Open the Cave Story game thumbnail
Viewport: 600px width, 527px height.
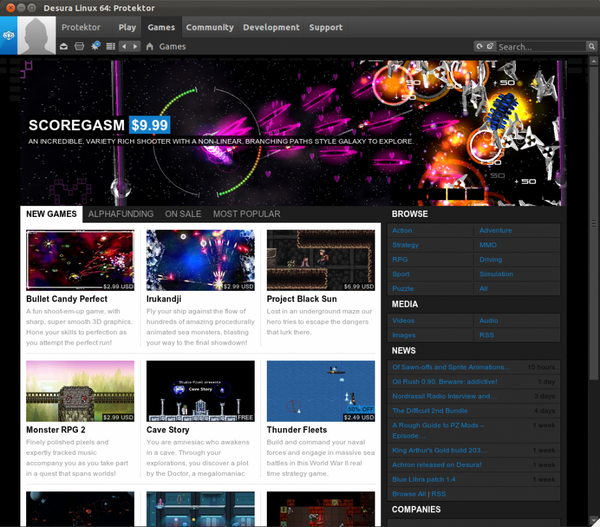pyautogui.click(x=200, y=391)
